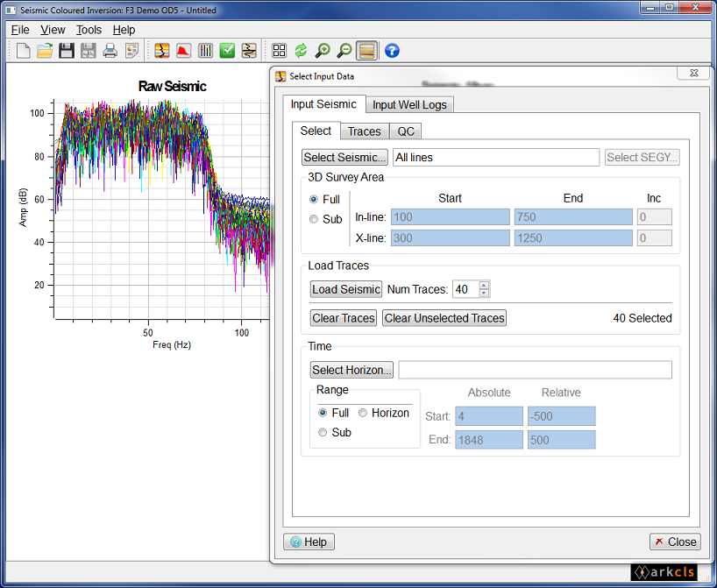Click the Num Traces value field
The image size is (717, 588).
(x=465, y=289)
